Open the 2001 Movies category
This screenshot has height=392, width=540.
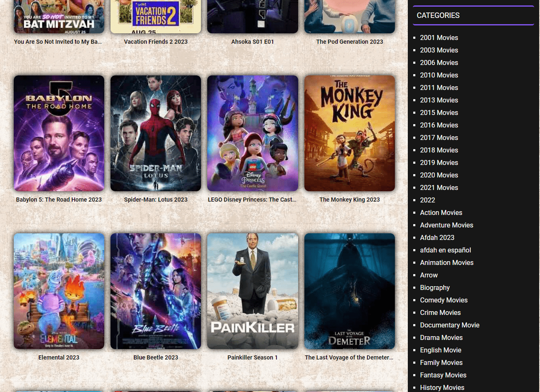tap(439, 37)
